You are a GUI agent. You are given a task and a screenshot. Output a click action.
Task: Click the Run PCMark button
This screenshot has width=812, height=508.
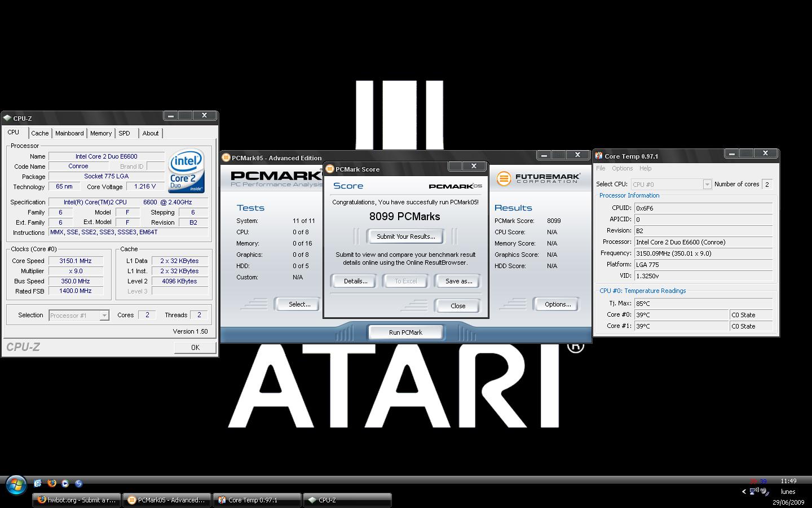pos(405,332)
